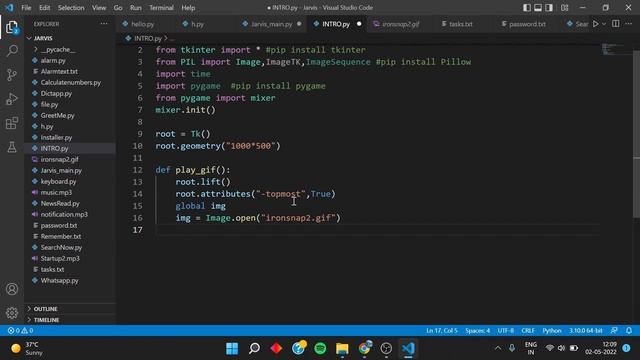The image size is (640, 360).
Task: Switch to the Jarvis_main.py tab
Action: (x=271, y=24)
